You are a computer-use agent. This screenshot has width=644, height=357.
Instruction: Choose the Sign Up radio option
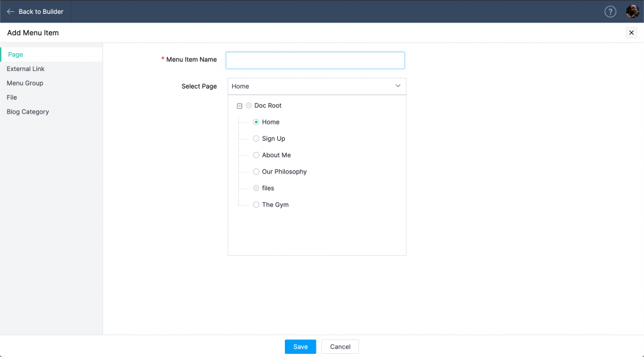[x=256, y=138]
